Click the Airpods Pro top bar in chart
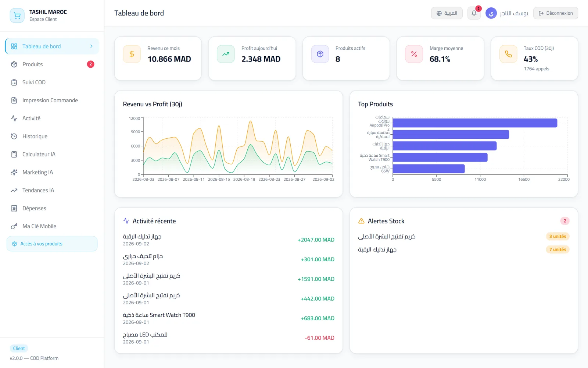The width and height of the screenshot is (588, 368). point(475,123)
